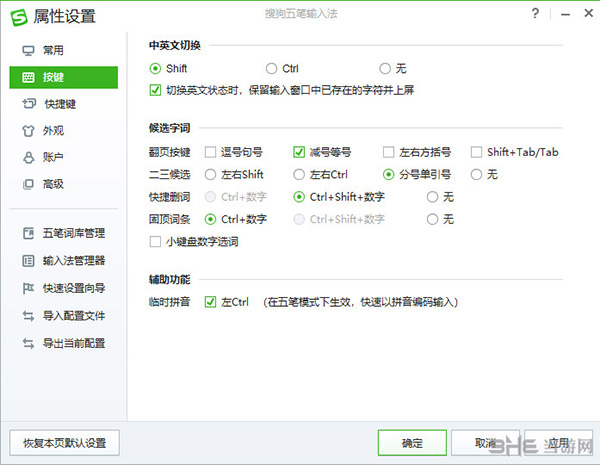Screen dimensions: 600x465
Task: Toggle 左Ctrl 临时拼音 checkbox
Action: (x=210, y=302)
